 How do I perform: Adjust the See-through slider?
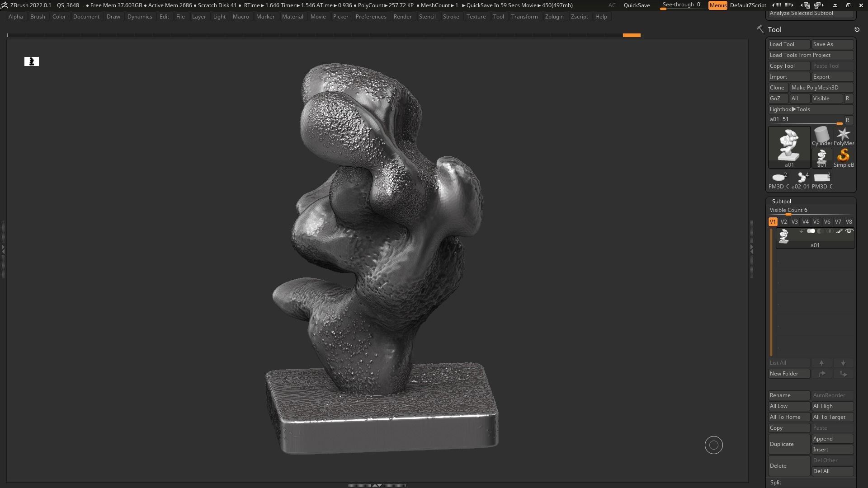click(x=681, y=5)
